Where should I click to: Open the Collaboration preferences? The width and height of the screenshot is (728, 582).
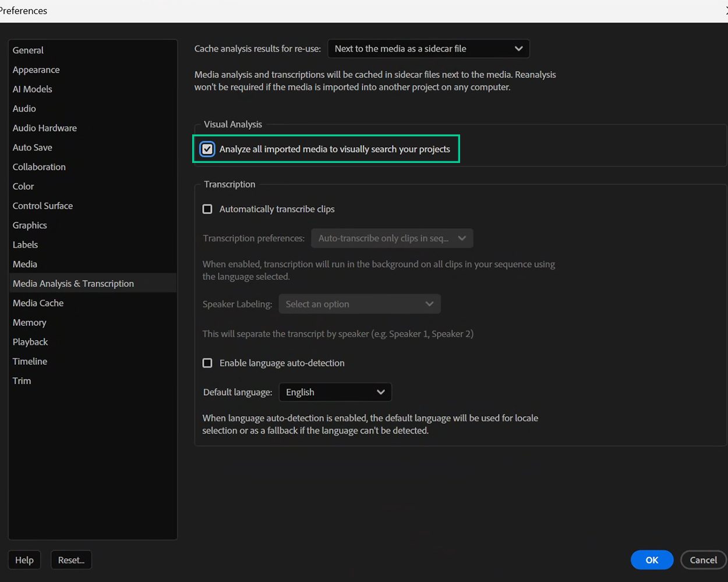click(x=38, y=166)
